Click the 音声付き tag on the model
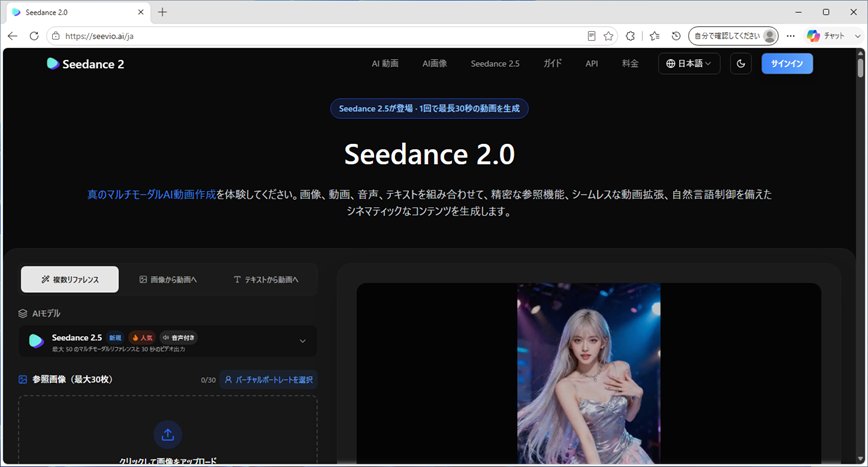 pos(178,338)
